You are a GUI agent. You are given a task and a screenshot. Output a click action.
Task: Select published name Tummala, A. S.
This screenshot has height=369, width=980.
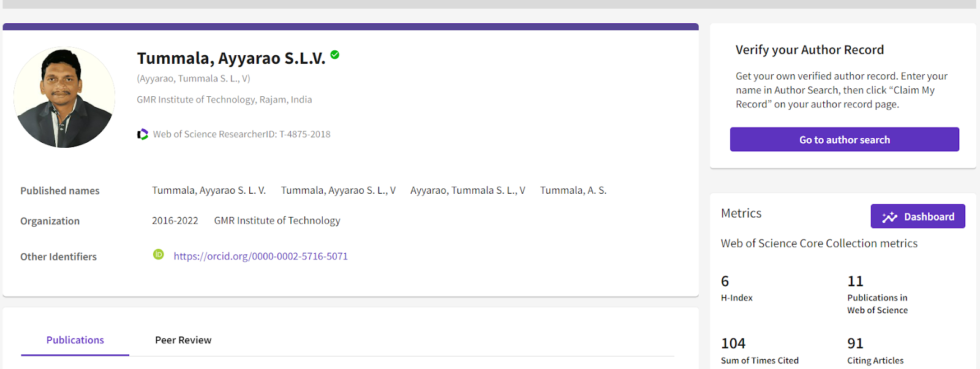click(x=573, y=191)
